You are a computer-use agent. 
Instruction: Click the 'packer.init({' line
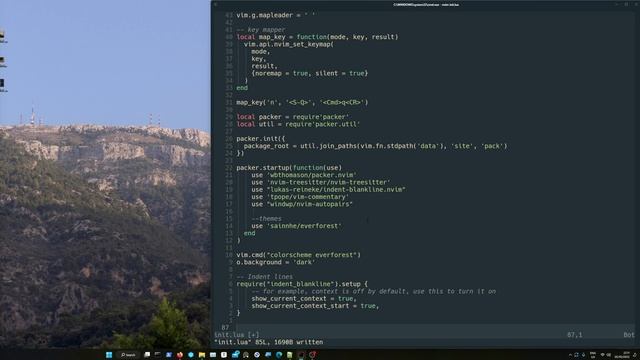coord(261,139)
